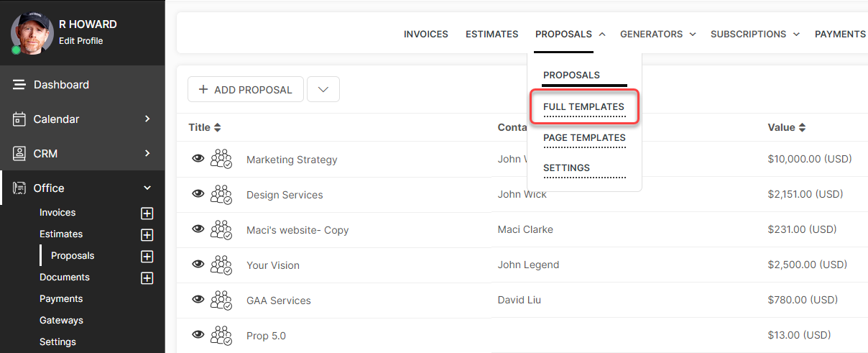Sort table by Title column

tap(205, 127)
